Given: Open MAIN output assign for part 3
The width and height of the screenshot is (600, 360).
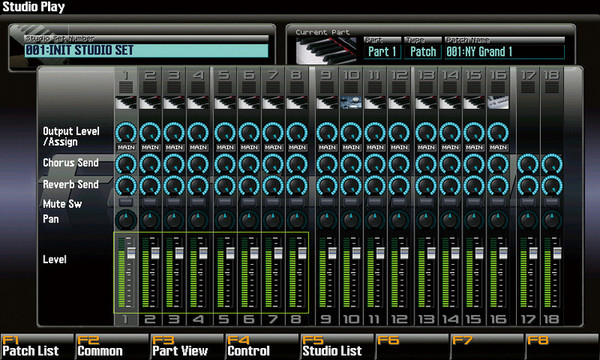Looking at the screenshot, I should [174, 147].
